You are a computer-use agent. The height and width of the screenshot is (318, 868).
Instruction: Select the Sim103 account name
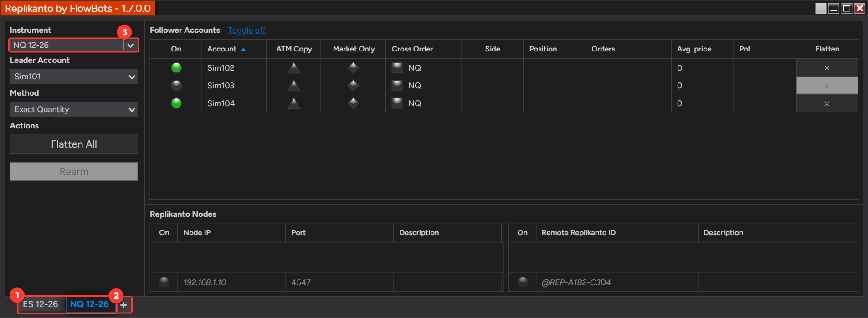coord(221,86)
